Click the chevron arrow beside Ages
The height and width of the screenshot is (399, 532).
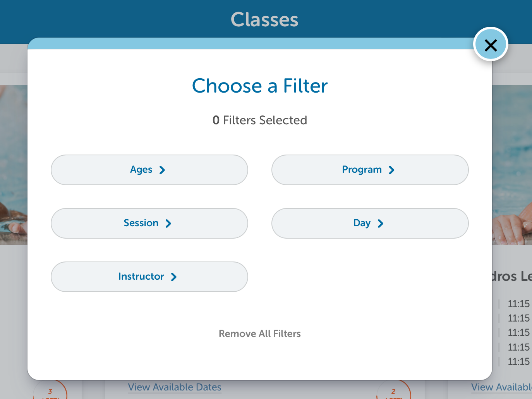162,170
